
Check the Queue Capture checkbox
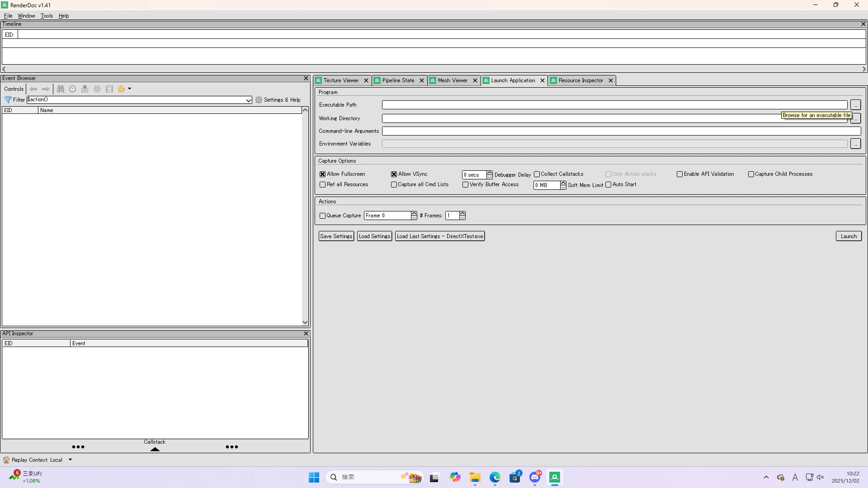[x=322, y=216]
